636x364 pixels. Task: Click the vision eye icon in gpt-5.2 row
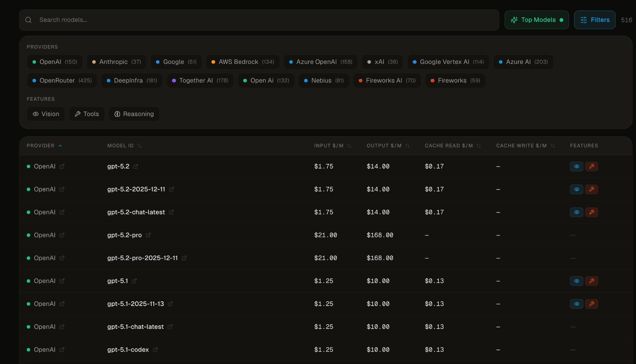(x=576, y=166)
